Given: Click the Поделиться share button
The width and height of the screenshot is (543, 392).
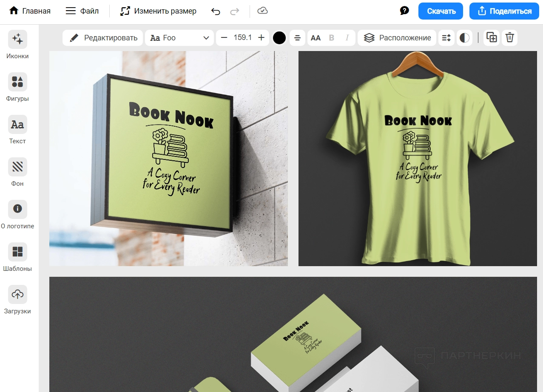Looking at the screenshot, I should coord(504,11).
